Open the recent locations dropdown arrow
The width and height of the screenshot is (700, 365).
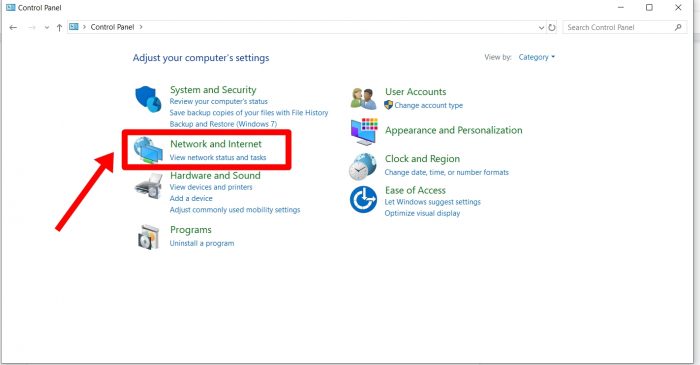[x=46, y=27]
